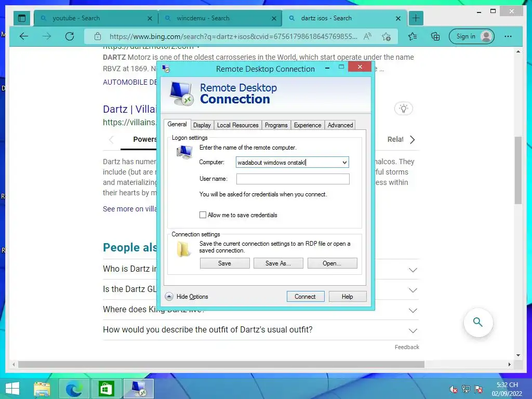Click Sign in button in Edge
The height and width of the screenshot is (399, 532).
coord(472,36)
